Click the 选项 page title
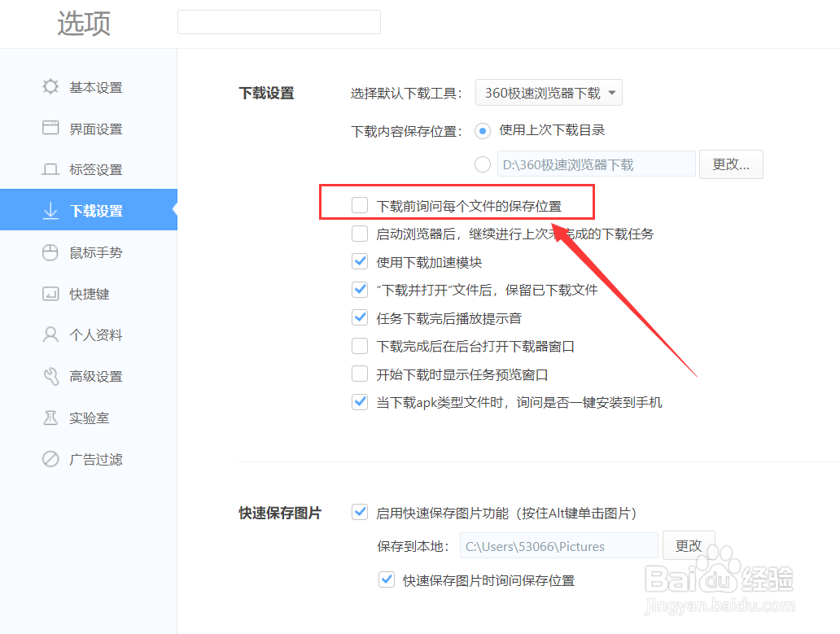Screen dimensions: 840x634 [x=84, y=24]
